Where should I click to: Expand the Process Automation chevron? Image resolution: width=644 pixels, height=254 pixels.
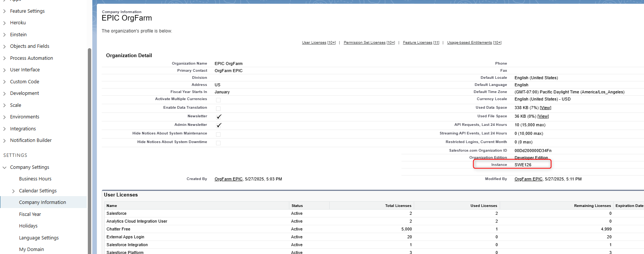tap(4, 58)
